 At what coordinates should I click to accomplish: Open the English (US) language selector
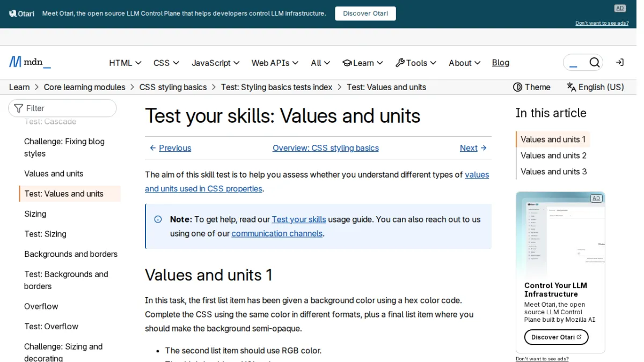click(595, 87)
